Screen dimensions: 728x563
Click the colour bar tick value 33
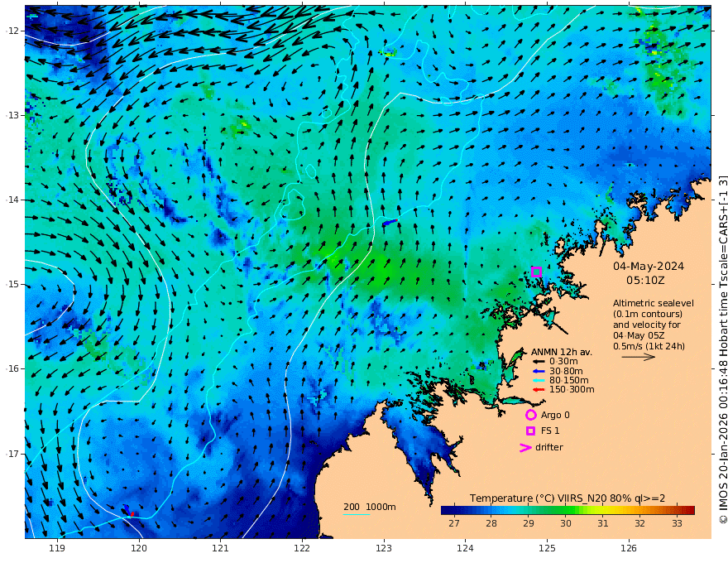pyautogui.click(x=677, y=523)
